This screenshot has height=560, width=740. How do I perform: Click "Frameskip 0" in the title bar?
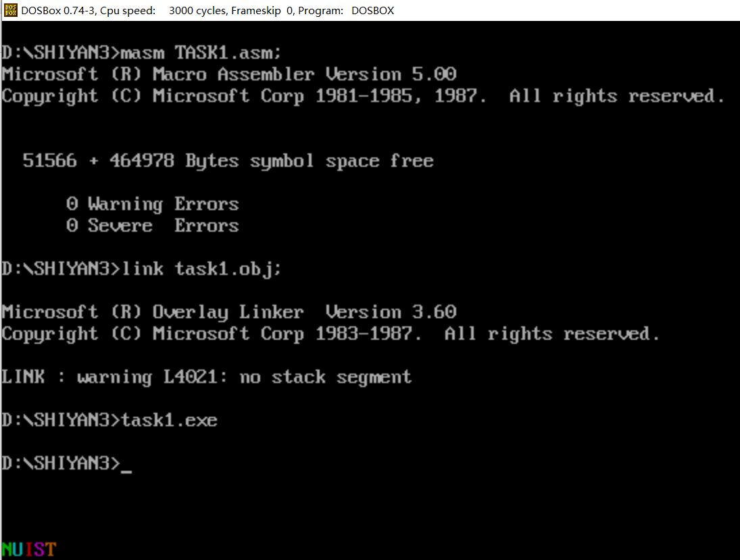coord(259,11)
